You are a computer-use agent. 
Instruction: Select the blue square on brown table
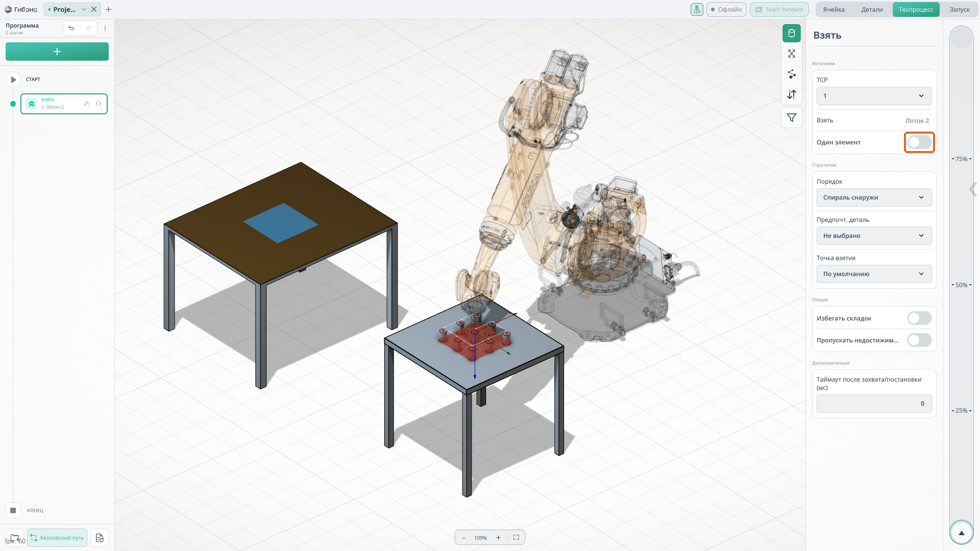point(281,223)
